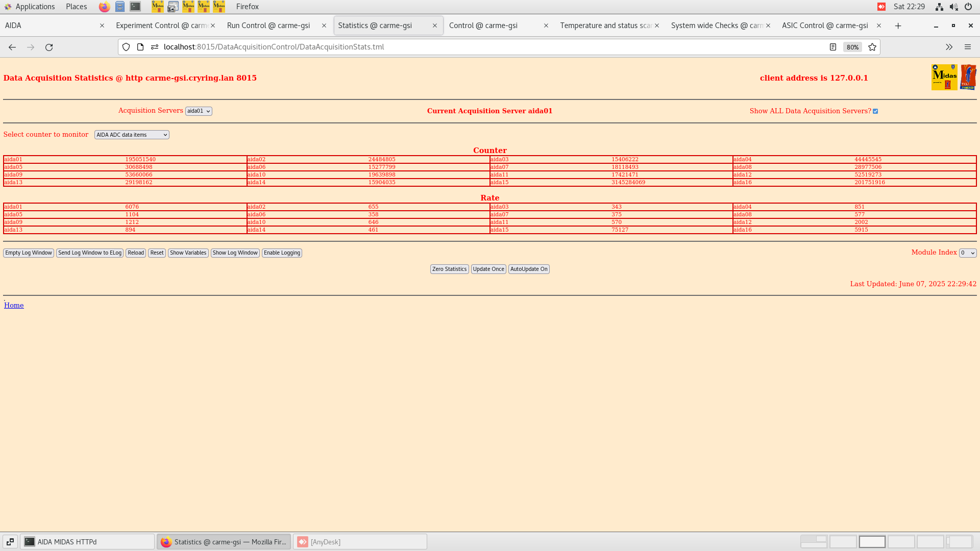Follow the Home link
This screenshot has width=980, height=551.
(14, 305)
